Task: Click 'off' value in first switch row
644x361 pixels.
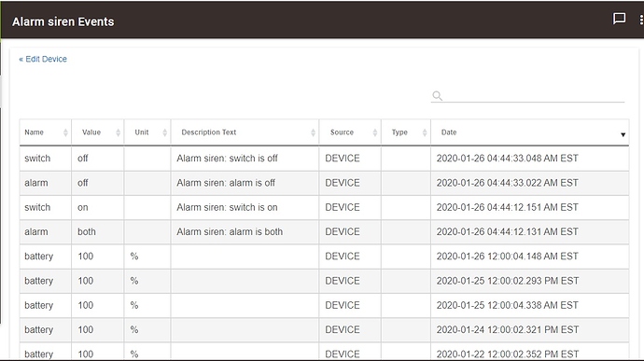Action: coord(82,159)
